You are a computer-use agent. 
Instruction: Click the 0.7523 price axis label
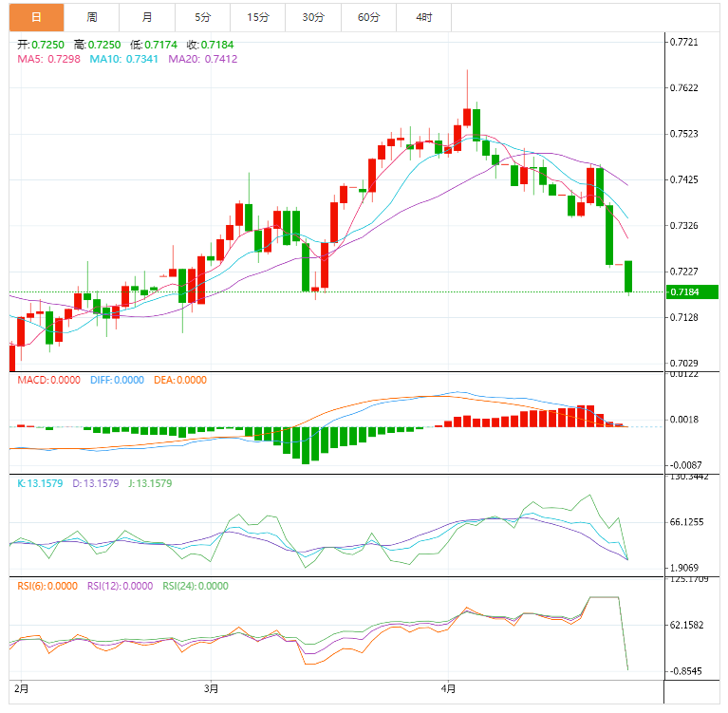pos(684,134)
